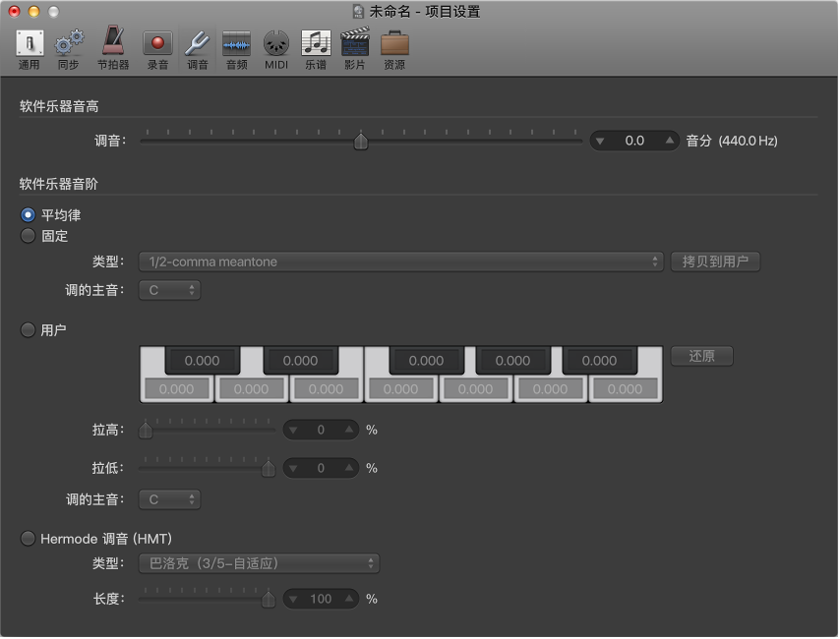Select the 平均律 radio button
Viewport: 840px width, 639px height.
28,215
